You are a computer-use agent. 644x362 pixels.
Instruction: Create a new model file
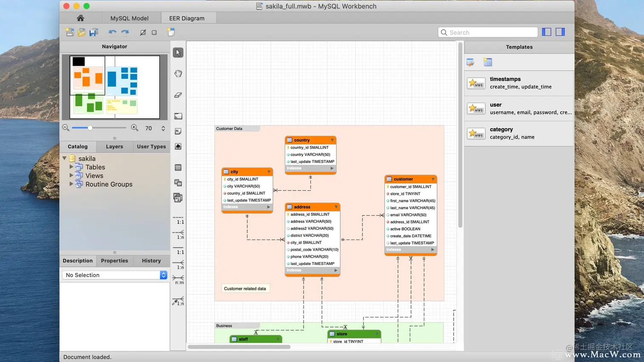(x=70, y=32)
